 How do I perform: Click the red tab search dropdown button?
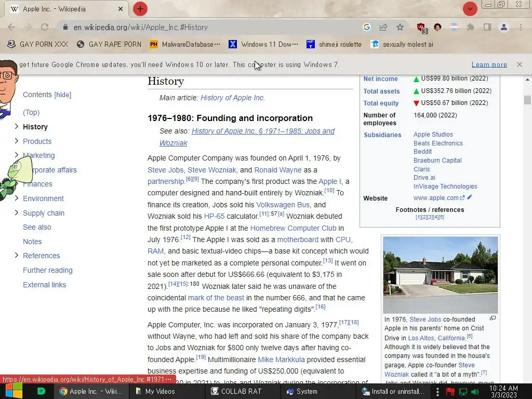pos(470,9)
